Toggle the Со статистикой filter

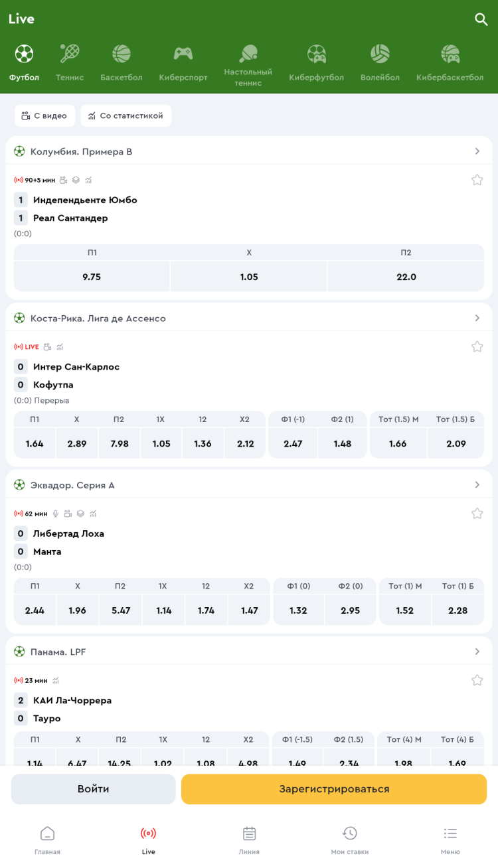[x=125, y=115]
